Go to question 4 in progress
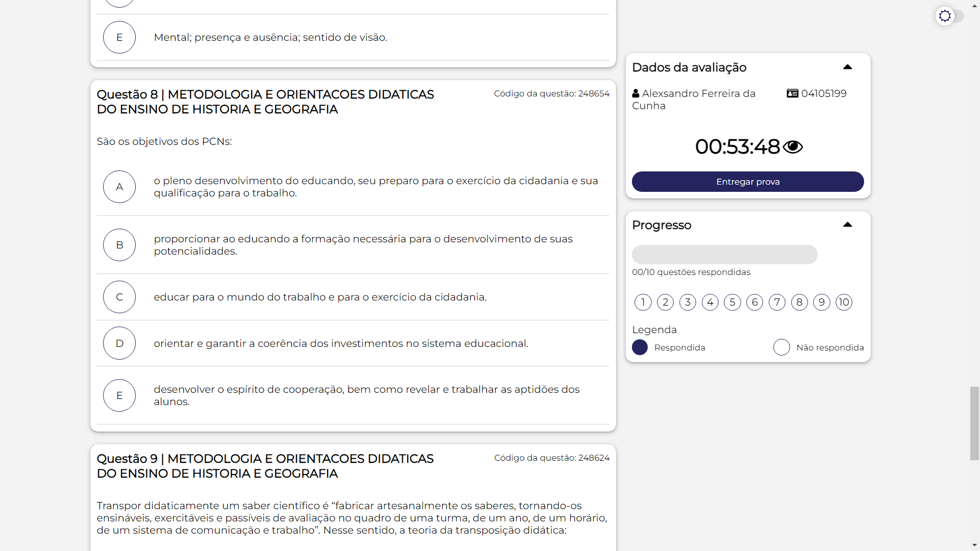 710,303
